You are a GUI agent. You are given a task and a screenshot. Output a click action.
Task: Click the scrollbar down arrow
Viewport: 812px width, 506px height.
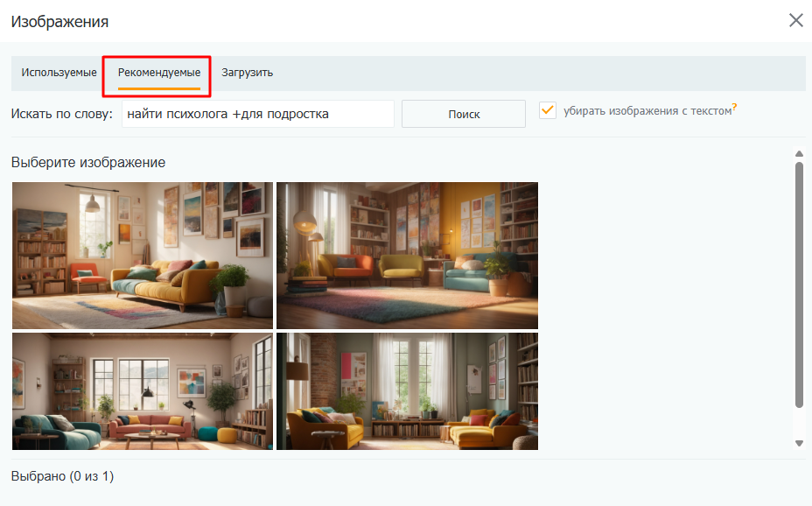pyautogui.click(x=799, y=443)
